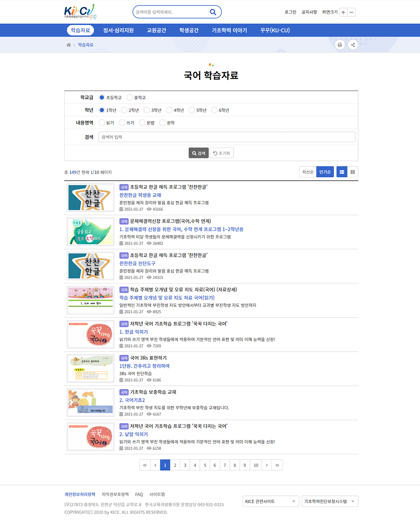Go to next page arrow in pagination
Image resolution: width=420 pixels, height=521 pixels.
click(x=267, y=465)
